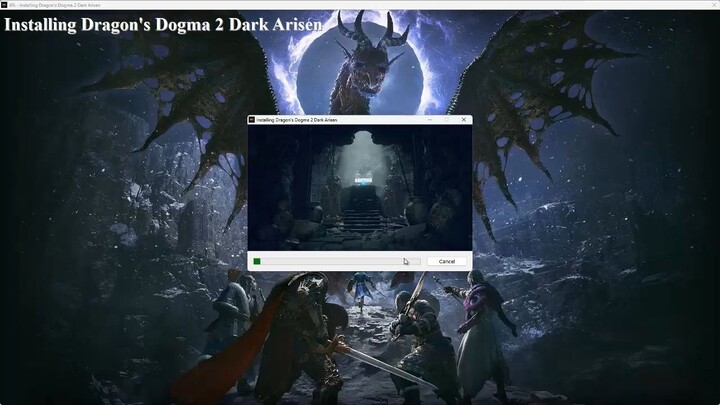Screen dimensions: 720x405
Task: Close the installer dialog window
Action: coord(463,119)
